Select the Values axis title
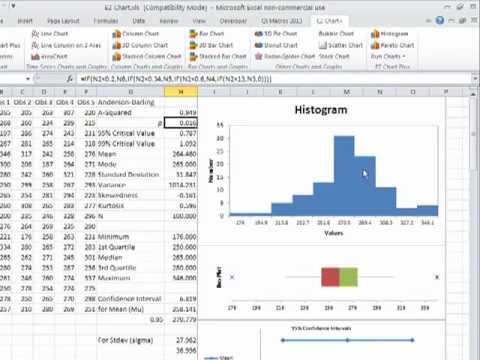Viewport: 480px width, 360px height. (x=334, y=233)
